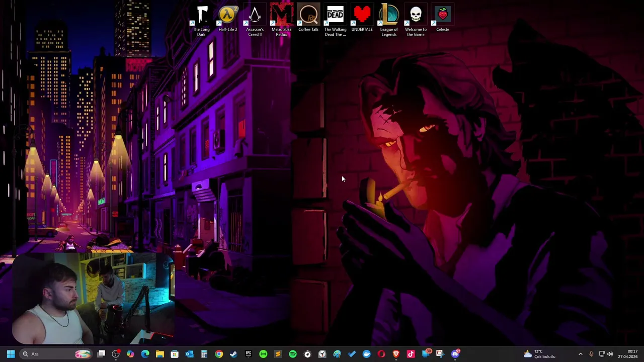Open the volume speaker tray icon
Image resolution: width=644 pixels, height=362 pixels.
click(x=610, y=354)
